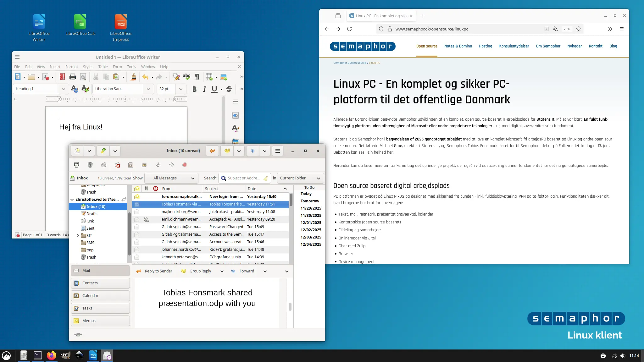The width and height of the screenshot is (644, 362).
Task: Toggle Bold formatting in Writer
Action: pyautogui.click(x=194, y=89)
